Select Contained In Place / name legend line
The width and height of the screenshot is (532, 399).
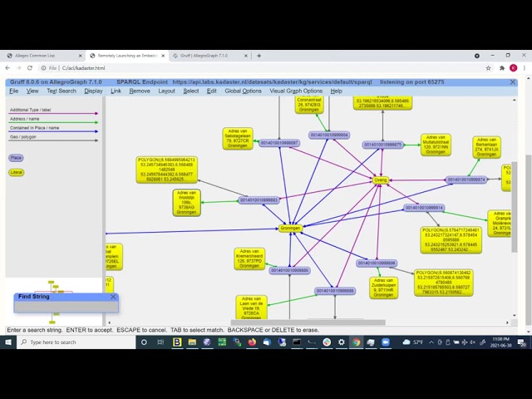[x=53, y=130]
